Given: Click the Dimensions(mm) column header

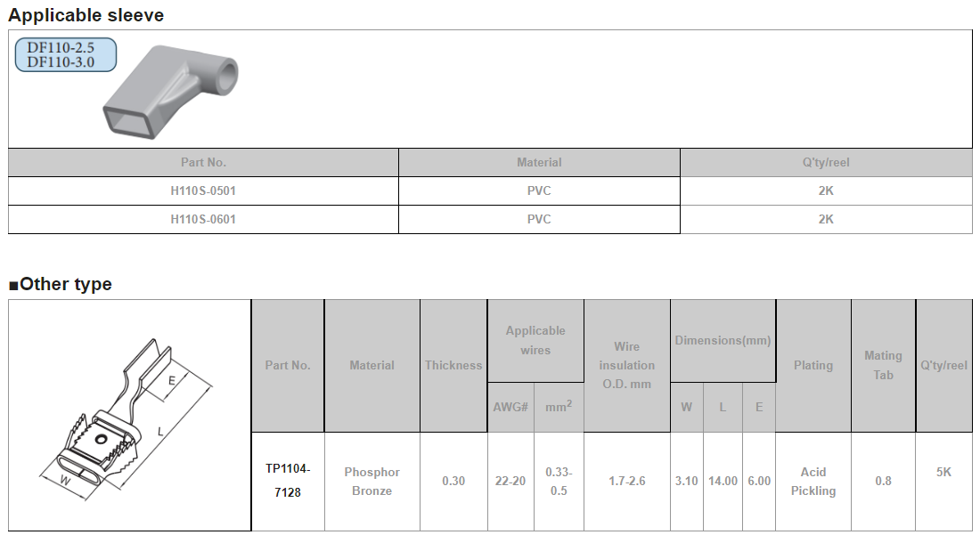Looking at the screenshot, I should click(x=723, y=340).
